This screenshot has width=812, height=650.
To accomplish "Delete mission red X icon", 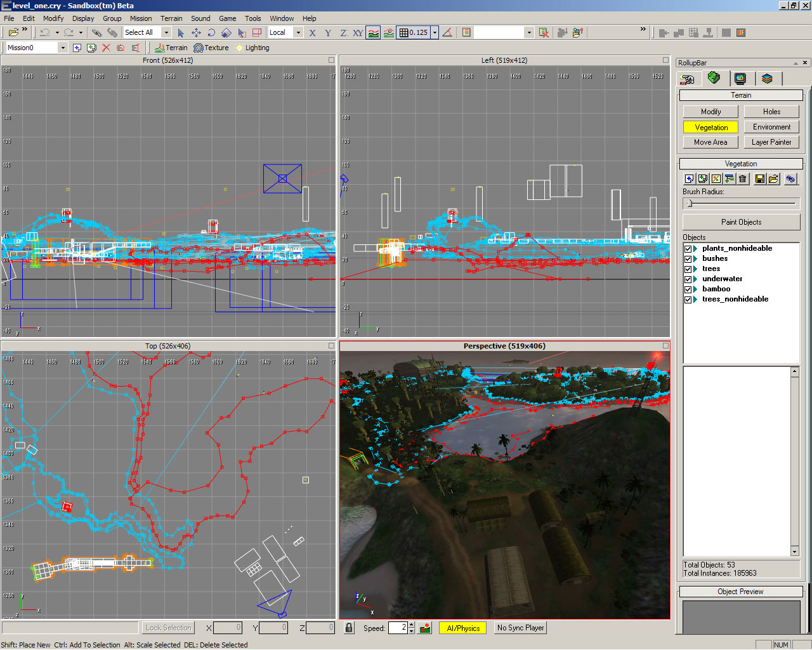I will [x=106, y=48].
